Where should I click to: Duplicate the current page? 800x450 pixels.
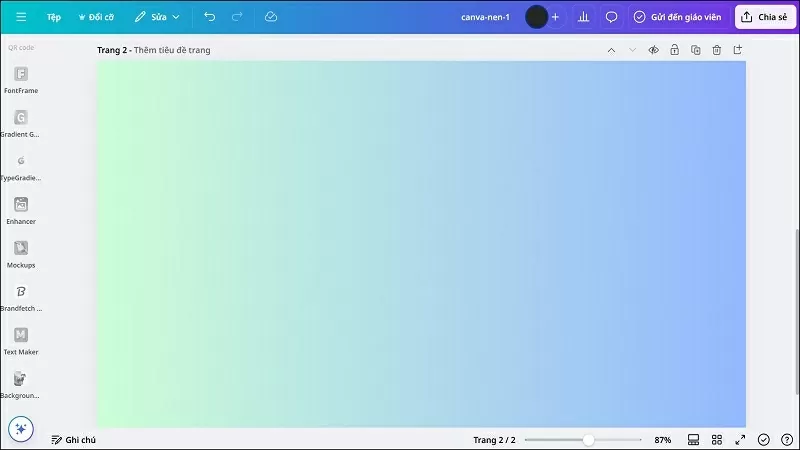[695, 50]
